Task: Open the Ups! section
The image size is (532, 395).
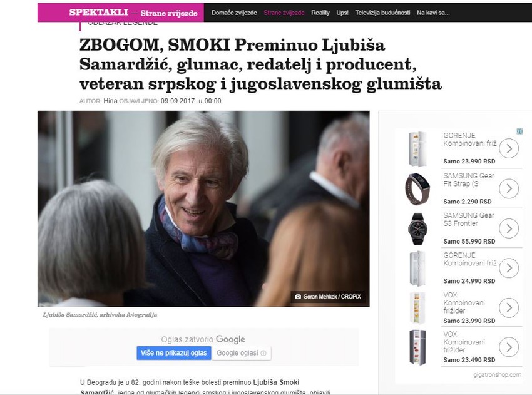Action: pos(342,13)
